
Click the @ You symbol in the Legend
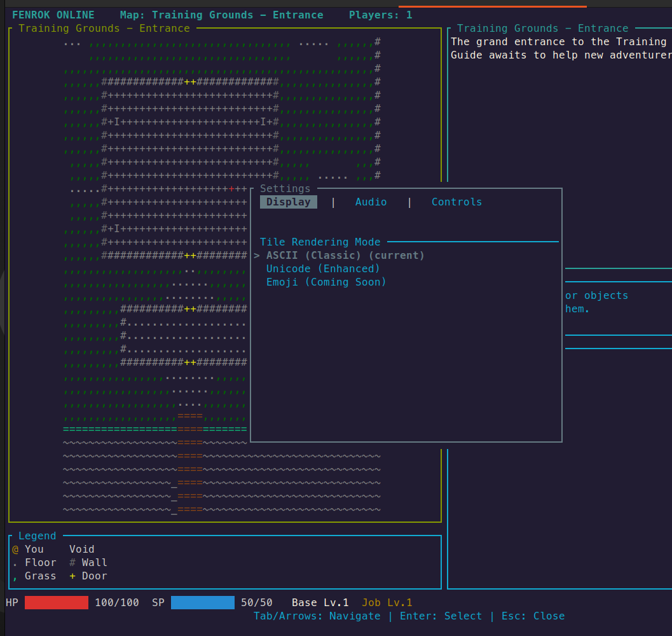(15, 550)
